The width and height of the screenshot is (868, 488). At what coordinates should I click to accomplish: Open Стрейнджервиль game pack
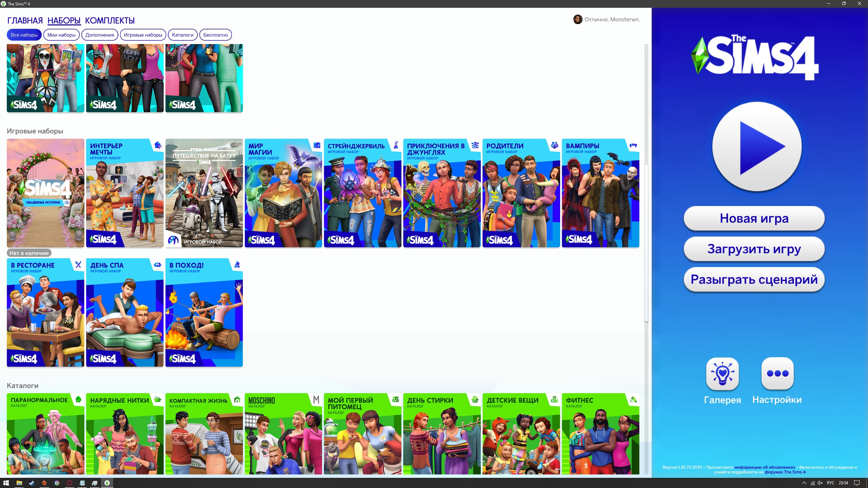tap(363, 193)
